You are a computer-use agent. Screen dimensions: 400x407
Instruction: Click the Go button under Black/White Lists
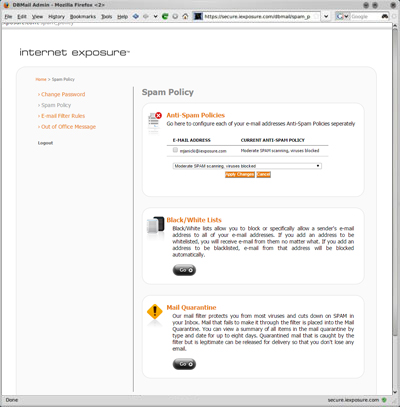[x=184, y=270]
